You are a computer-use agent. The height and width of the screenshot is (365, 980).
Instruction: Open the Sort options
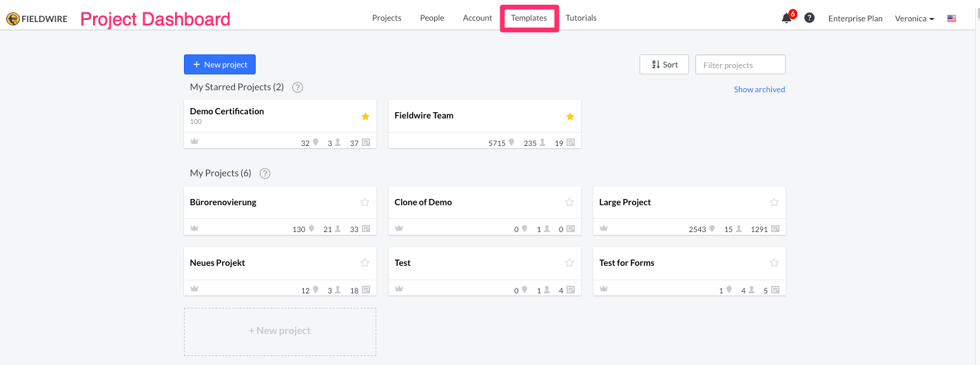(x=664, y=65)
